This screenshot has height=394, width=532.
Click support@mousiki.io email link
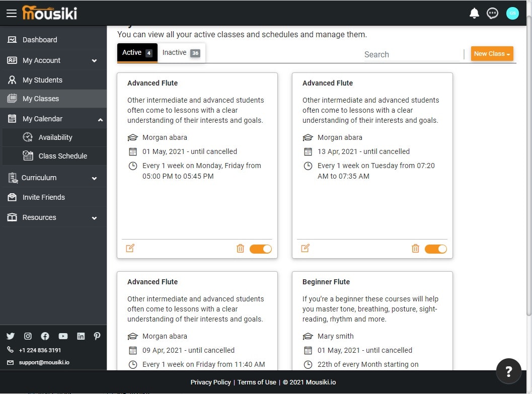(x=44, y=362)
